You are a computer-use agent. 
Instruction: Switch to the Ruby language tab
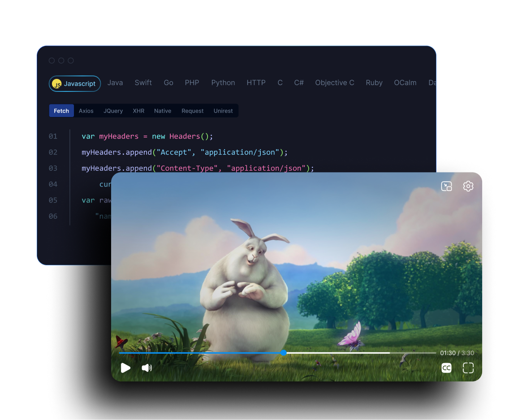[374, 83]
